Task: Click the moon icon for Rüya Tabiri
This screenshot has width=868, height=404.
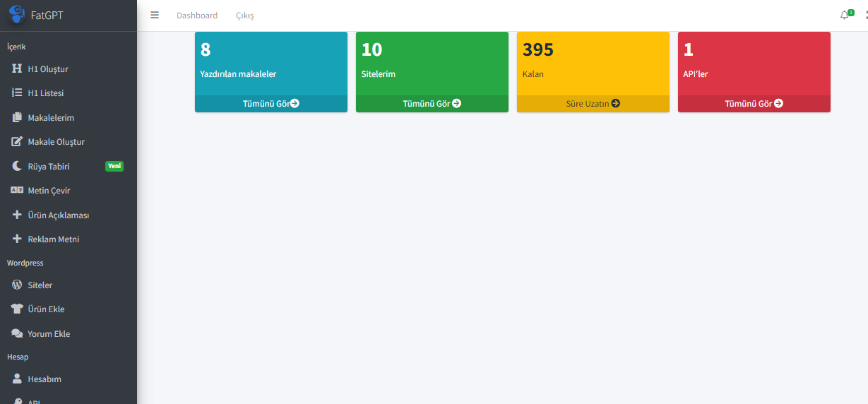Action: [x=17, y=166]
